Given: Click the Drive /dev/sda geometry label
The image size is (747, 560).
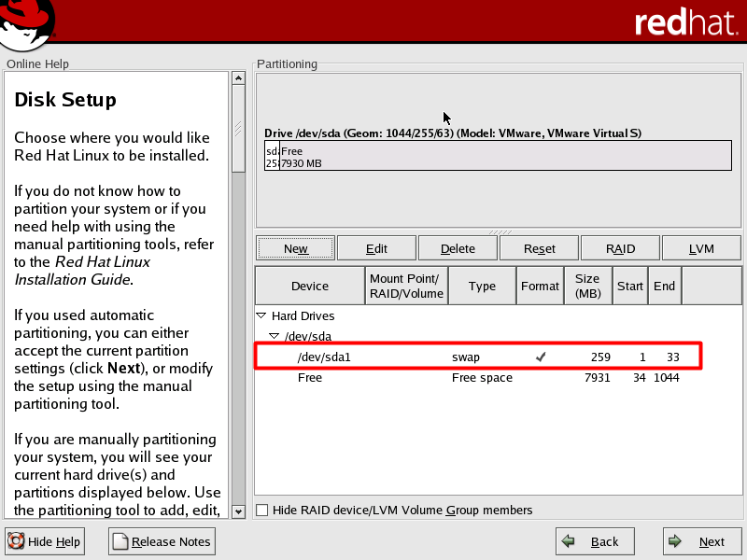Looking at the screenshot, I should tap(453, 133).
